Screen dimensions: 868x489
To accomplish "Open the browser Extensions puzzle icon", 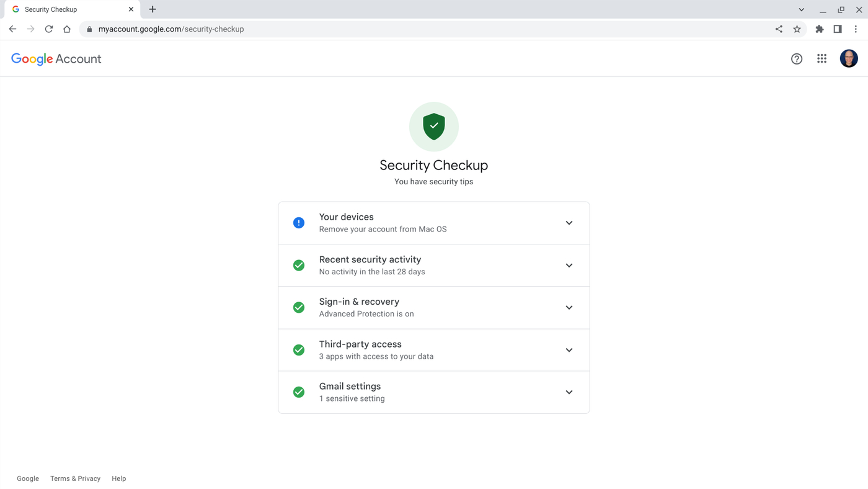I will pos(819,29).
